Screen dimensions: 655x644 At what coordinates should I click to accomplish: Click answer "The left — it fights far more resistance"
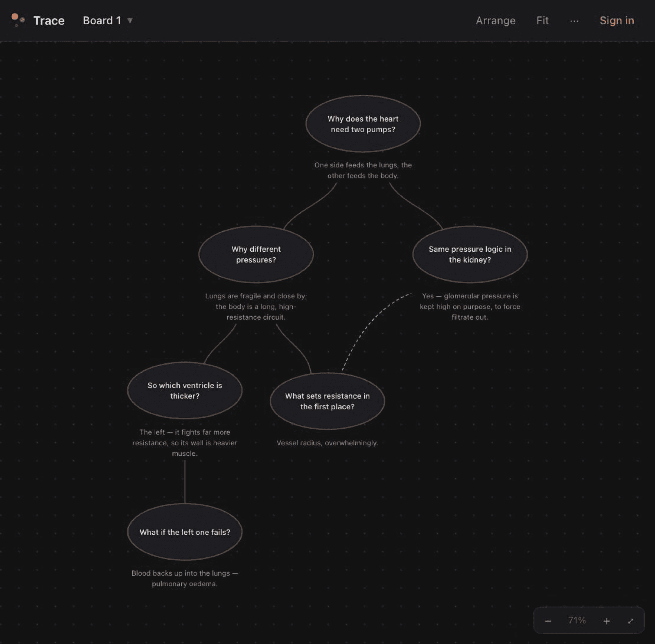click(185, 443)
